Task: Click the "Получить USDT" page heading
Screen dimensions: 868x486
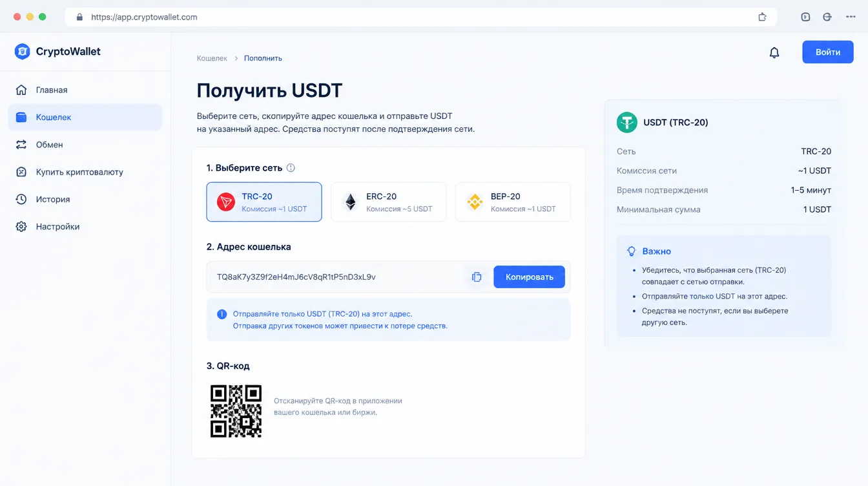Action: [x=269, y=90]
